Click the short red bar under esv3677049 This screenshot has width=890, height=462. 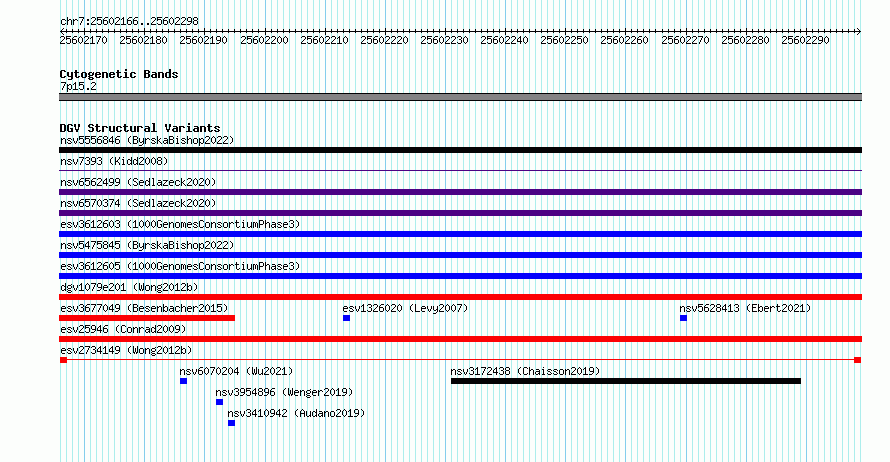147,318
